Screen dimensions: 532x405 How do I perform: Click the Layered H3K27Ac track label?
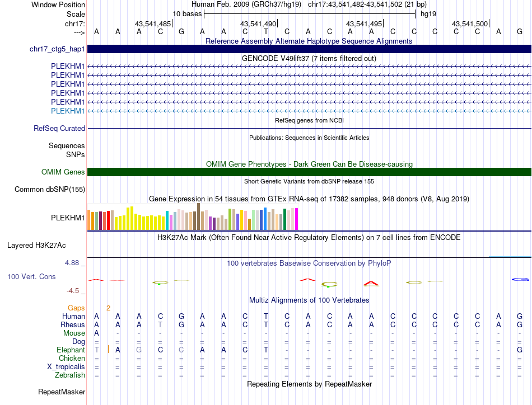(x=36, y=245)
